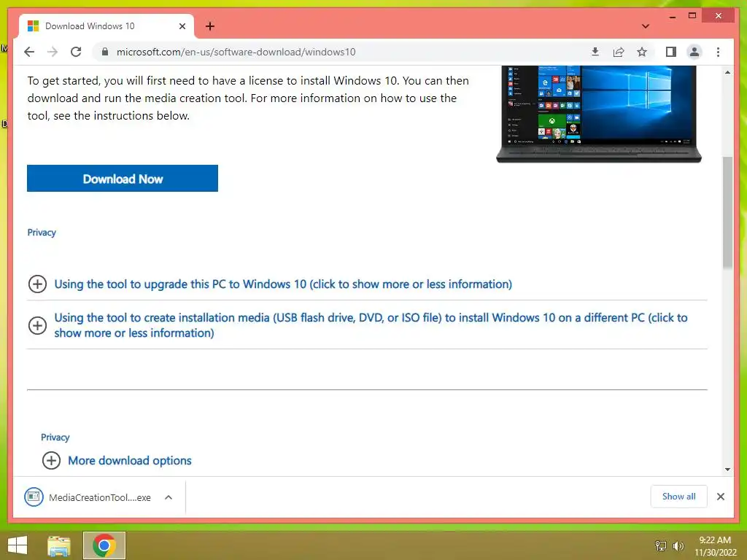Viewport: 747px width, 560px height.
Task: Click the page scroll up arrow
Action: (x=727, y=72)
